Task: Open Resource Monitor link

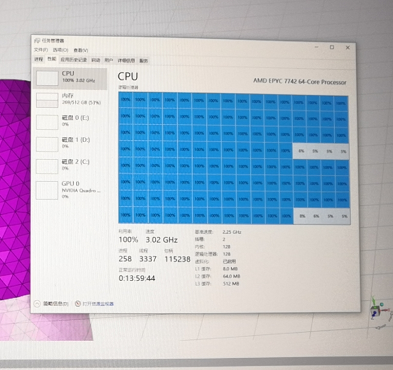Action: point(98,304)
